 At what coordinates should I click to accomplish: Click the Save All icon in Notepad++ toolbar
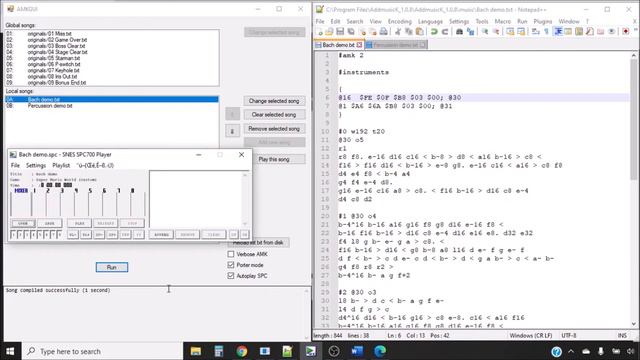(351, 32)
